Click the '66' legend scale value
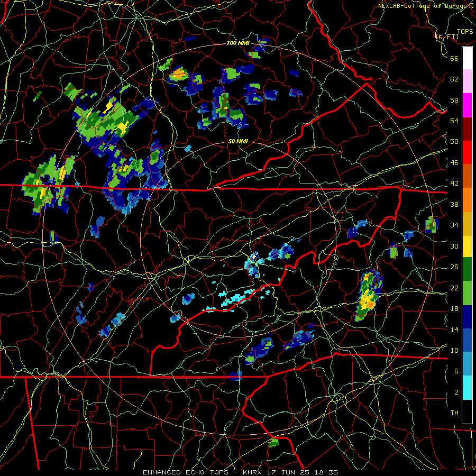Image resolution: width=476 pixels, height=476 pixels. (454, 58)
